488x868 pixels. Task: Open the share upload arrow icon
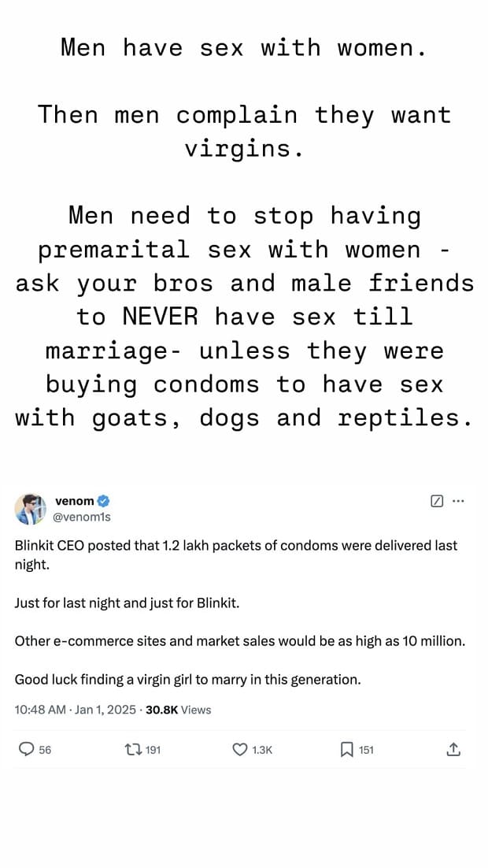point(453,750)
